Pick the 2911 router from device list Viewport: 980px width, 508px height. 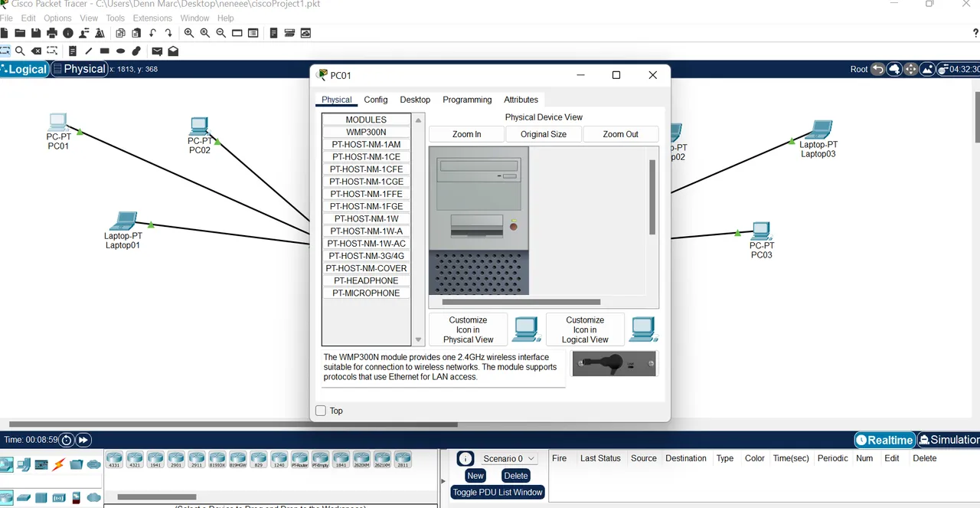pos(197,460)
